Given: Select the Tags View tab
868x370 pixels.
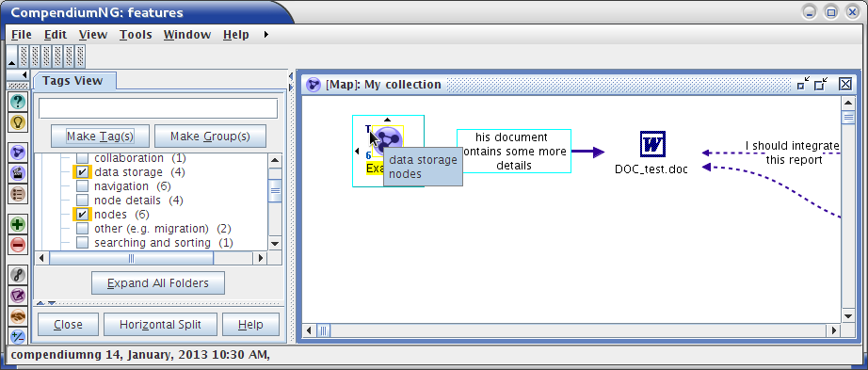Looking at the screenshot, I should point(73,81).
